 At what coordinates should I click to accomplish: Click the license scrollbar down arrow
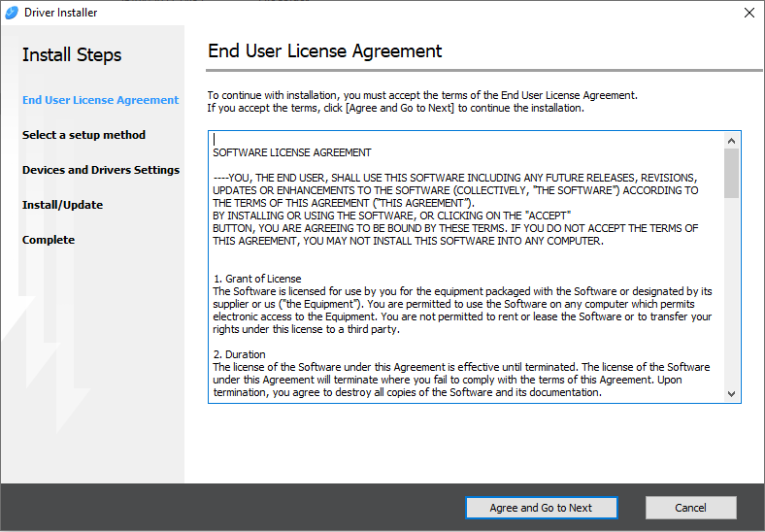(x=732, y=394)
